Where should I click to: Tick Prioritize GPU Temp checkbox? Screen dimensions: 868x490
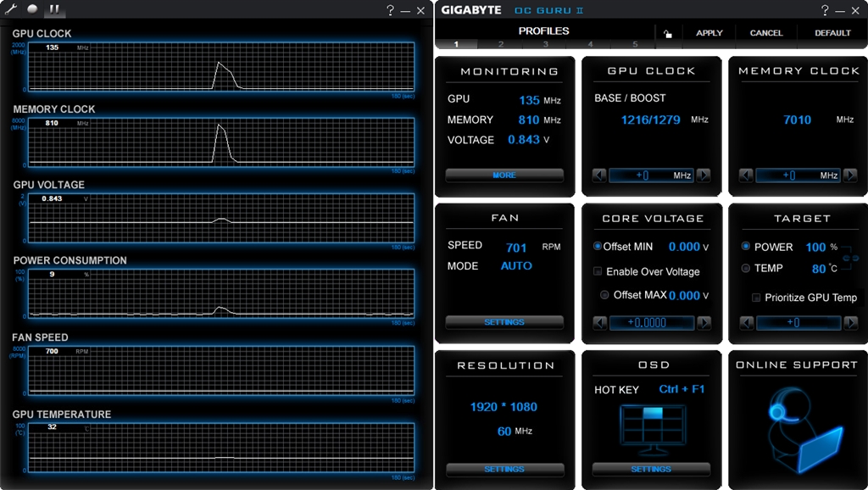(x=755, y=298)
